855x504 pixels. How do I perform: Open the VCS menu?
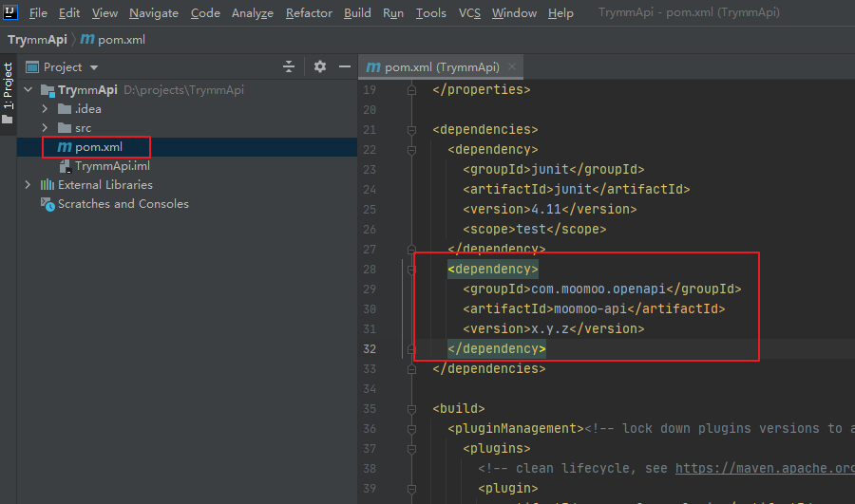tap(469, 13)
